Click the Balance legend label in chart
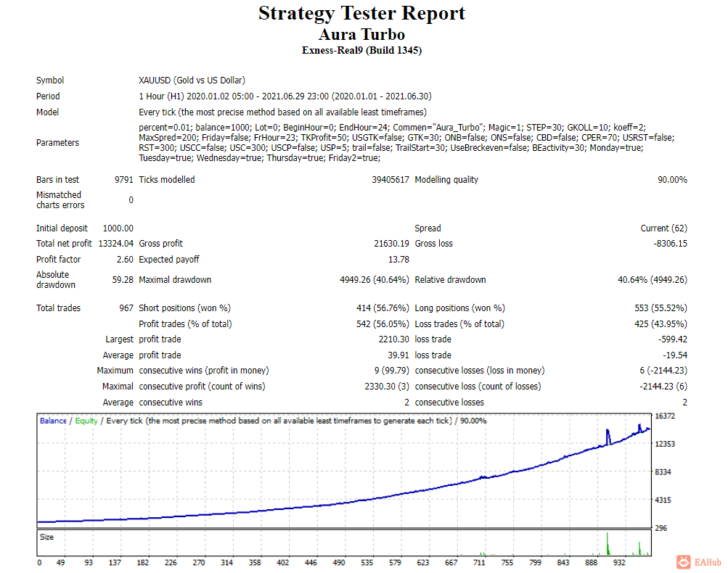The width and height of the screenshot is (728, 573). 53,421
